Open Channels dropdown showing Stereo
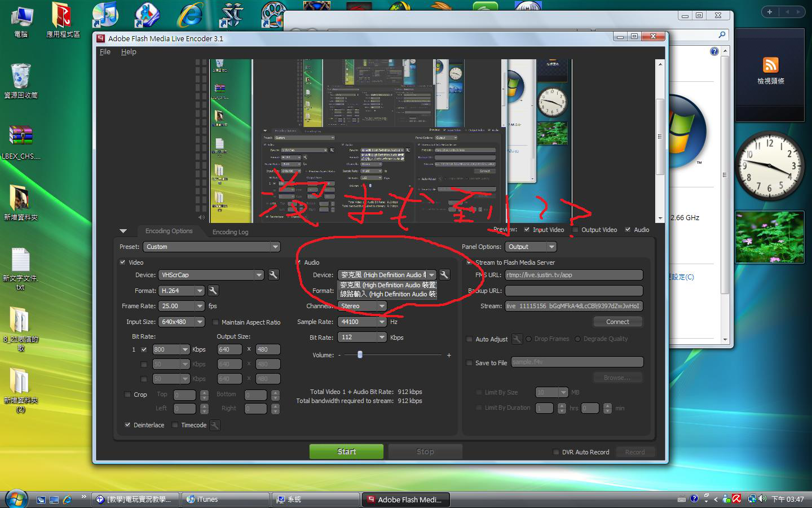The width and height of the screenshot is (812, 508). 362,306
